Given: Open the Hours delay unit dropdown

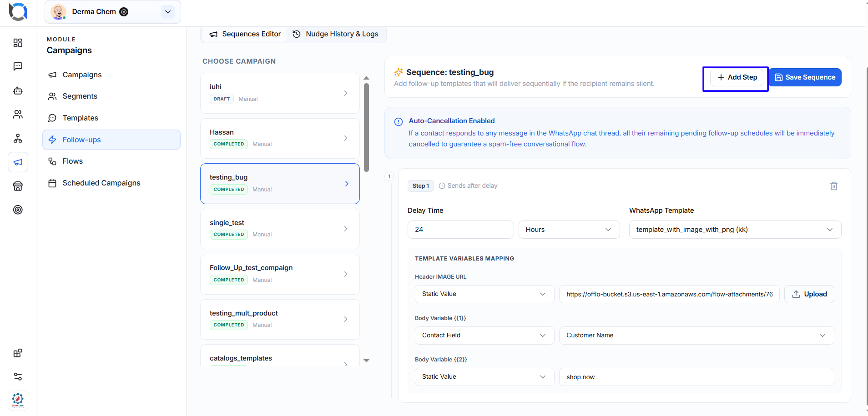Looking at the screenshot, I should (569, 230).
